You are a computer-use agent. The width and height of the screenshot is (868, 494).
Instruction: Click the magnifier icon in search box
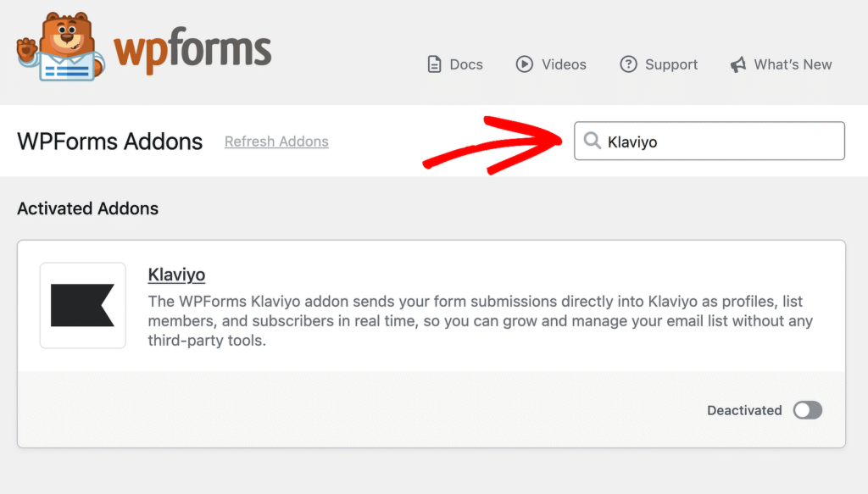click(592, 141)
